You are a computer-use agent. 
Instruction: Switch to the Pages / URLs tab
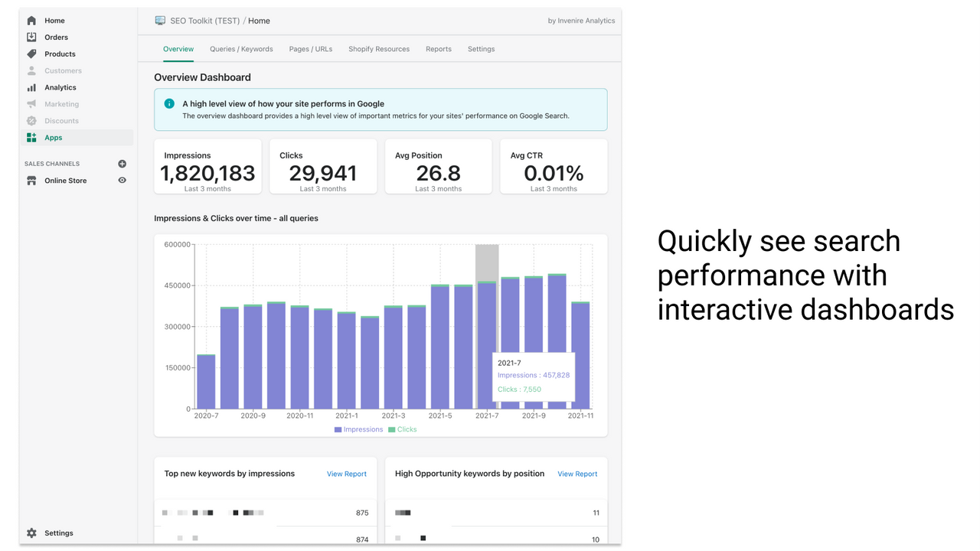[x=310, y=48]
